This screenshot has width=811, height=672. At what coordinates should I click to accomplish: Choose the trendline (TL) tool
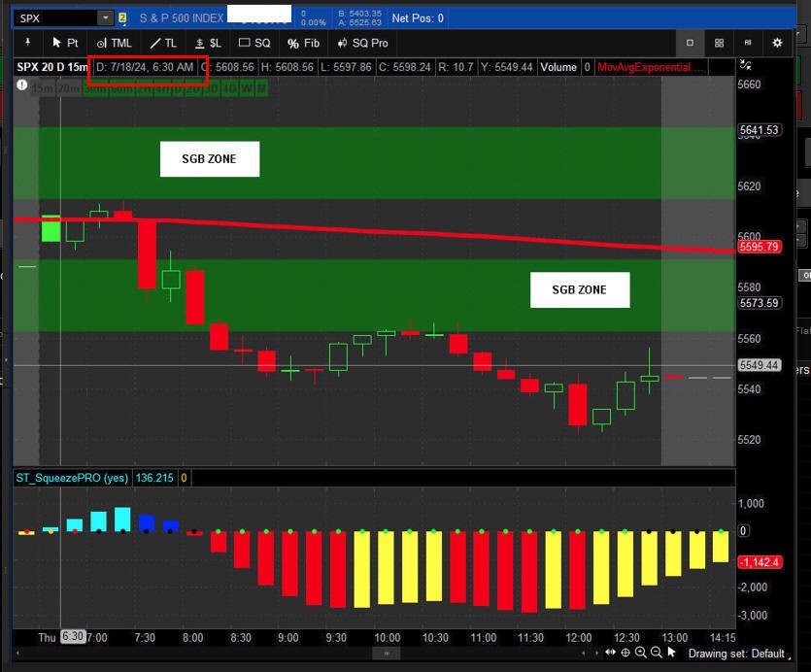pos(163,43)
